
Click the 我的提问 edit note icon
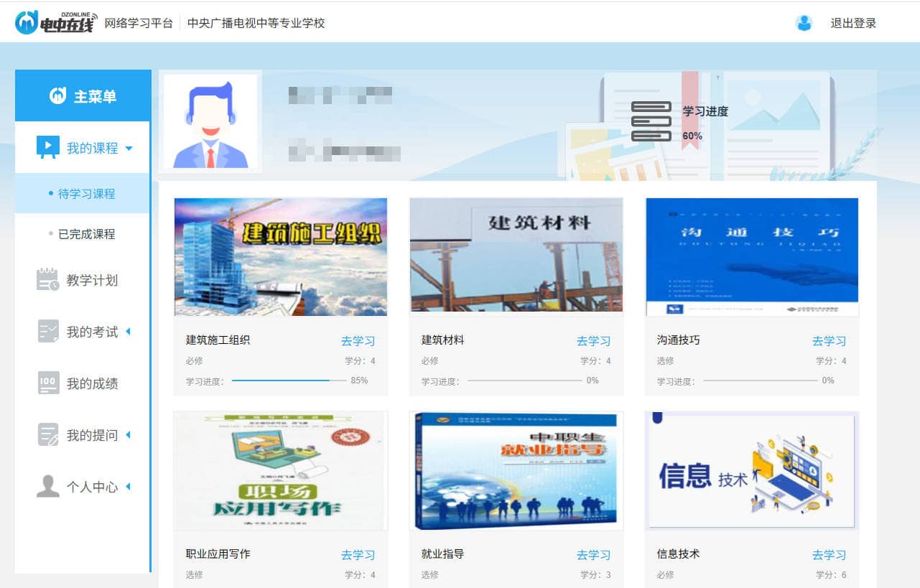pyautogui.click(x=47, y=435)
